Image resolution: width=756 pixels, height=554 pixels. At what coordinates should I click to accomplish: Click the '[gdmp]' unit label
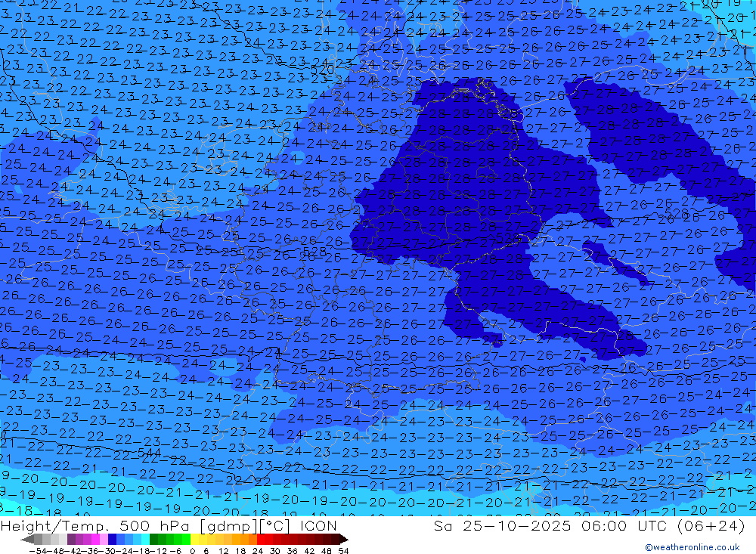click(229, 525)
